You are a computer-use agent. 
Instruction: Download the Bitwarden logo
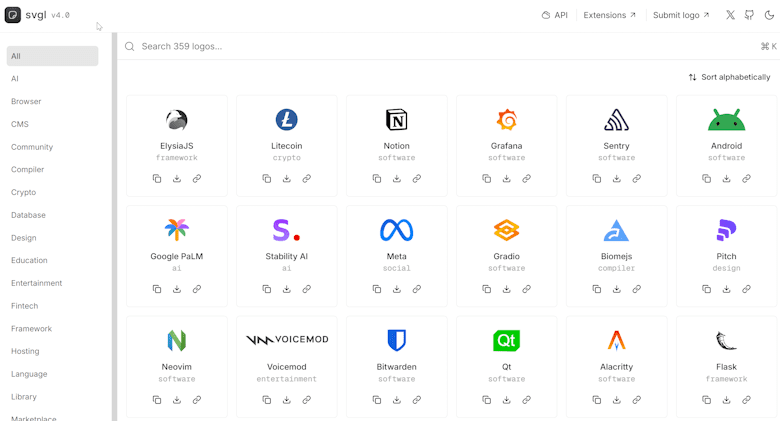coord(396,400)
